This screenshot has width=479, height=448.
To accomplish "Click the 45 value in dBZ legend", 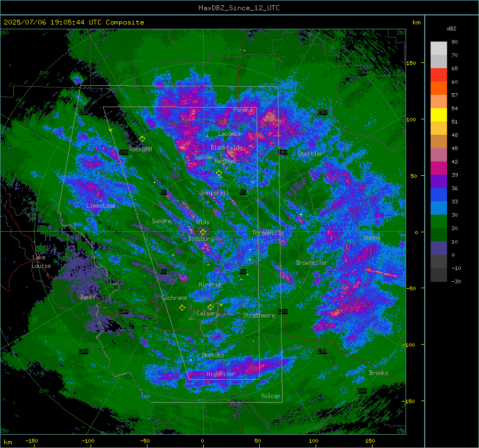I will click(455, 148).
